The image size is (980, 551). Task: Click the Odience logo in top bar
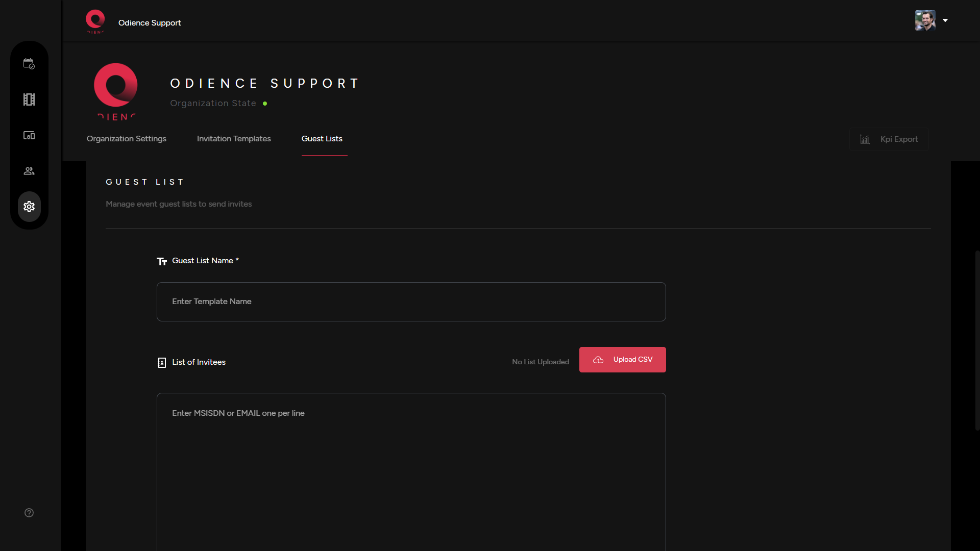tap(95, 21)
